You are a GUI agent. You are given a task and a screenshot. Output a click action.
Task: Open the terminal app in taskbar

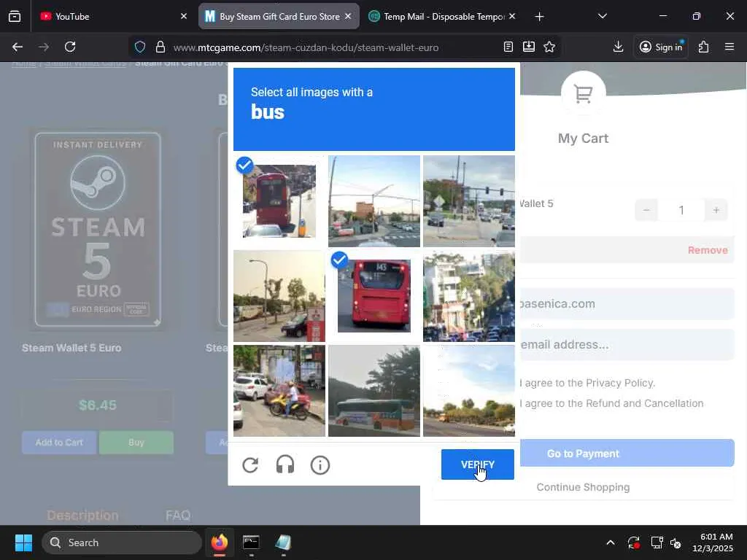coord(251,542)
